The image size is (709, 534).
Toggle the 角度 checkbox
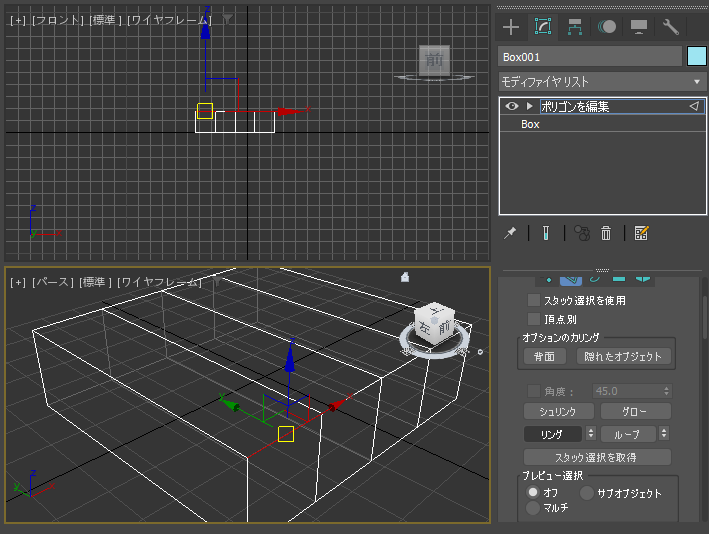pos(534,391)
